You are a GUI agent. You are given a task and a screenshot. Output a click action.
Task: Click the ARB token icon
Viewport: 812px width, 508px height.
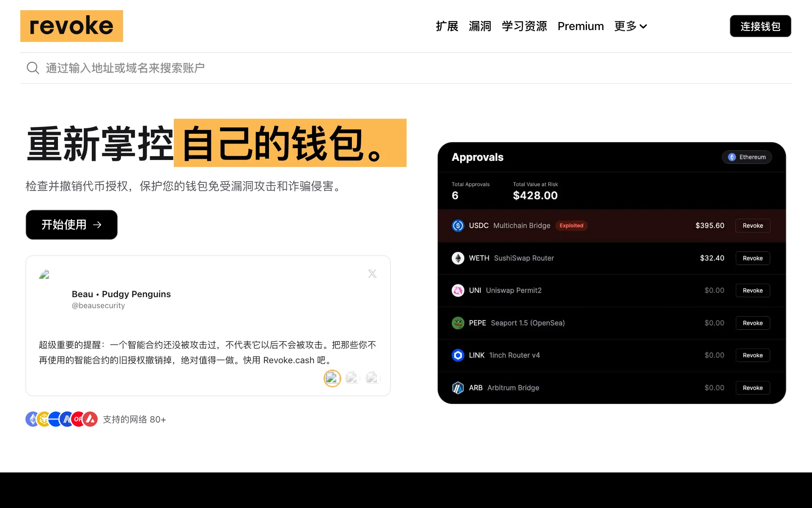point(458,388)
